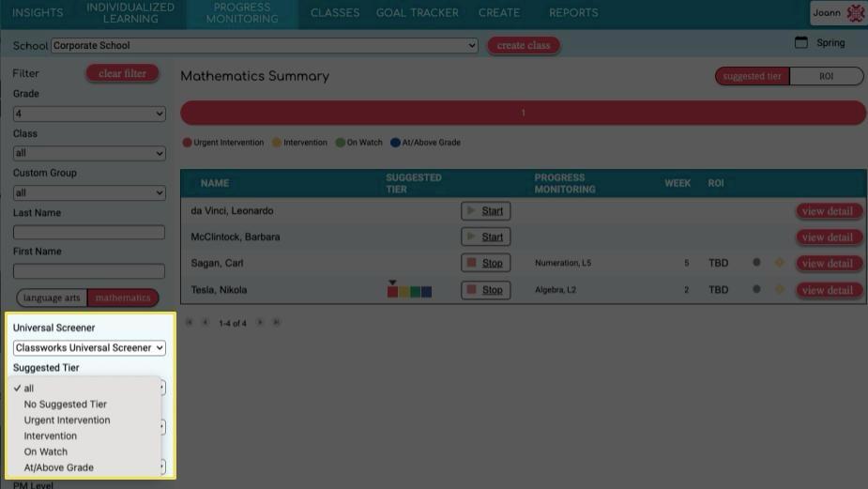The width and height of the screenshot is (868, 489).
Task: Open the calendar icon beside Spring
Action: (x=801, y=42)
